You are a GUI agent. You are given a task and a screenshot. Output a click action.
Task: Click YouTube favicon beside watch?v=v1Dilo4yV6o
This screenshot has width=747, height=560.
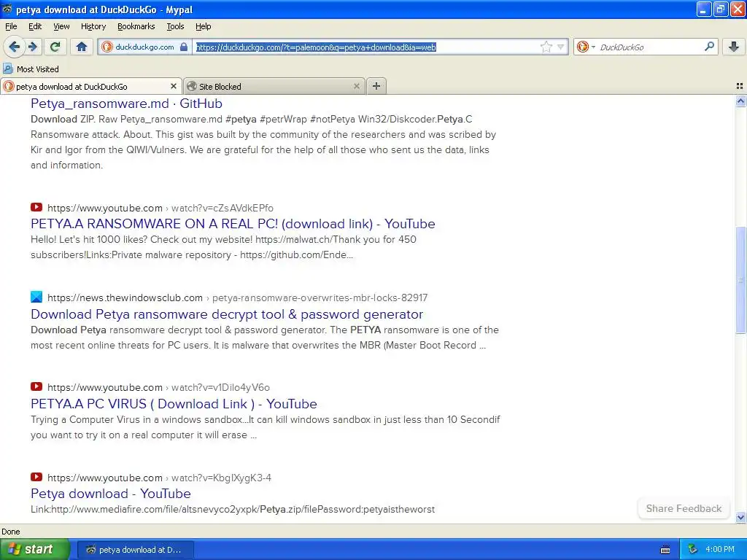pyautogui.click(x=36, y=386)
